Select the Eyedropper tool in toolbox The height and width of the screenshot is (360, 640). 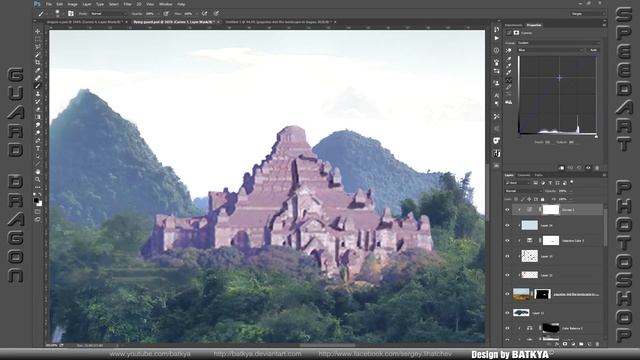pyautogui.click(x=38, y=70)
